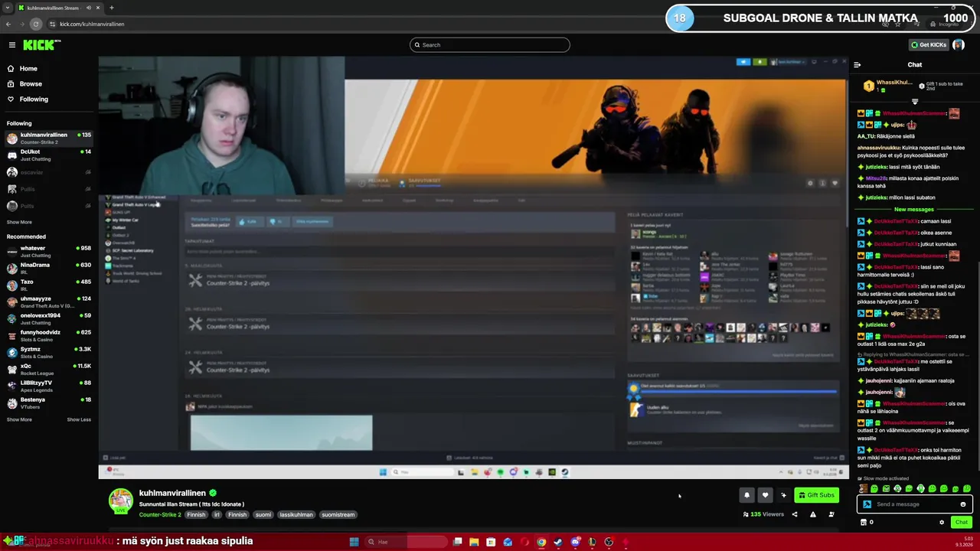Screen dimensions: 980x551
Task: Collapse the chat panel
Action: 857,65
